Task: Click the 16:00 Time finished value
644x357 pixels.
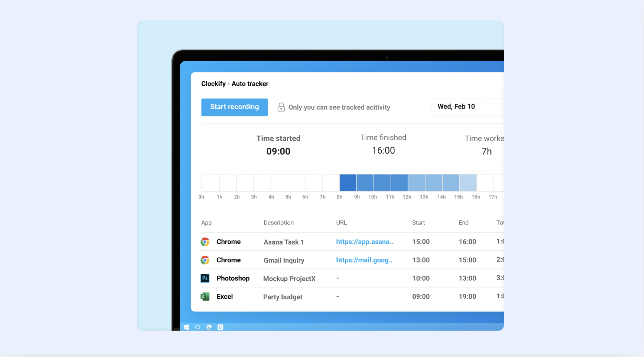Action: 383,151
